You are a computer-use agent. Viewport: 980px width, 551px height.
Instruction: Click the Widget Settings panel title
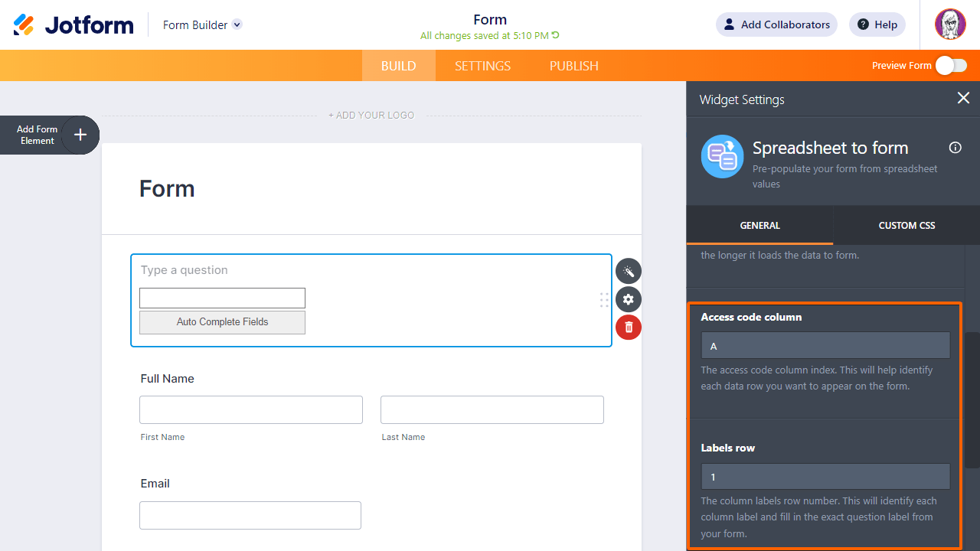(742, 99)
